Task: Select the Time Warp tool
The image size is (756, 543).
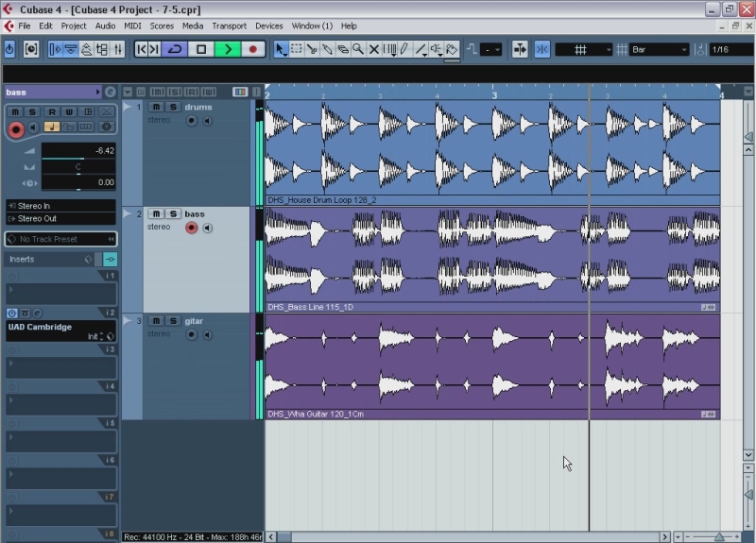Action: coord(389,49)
